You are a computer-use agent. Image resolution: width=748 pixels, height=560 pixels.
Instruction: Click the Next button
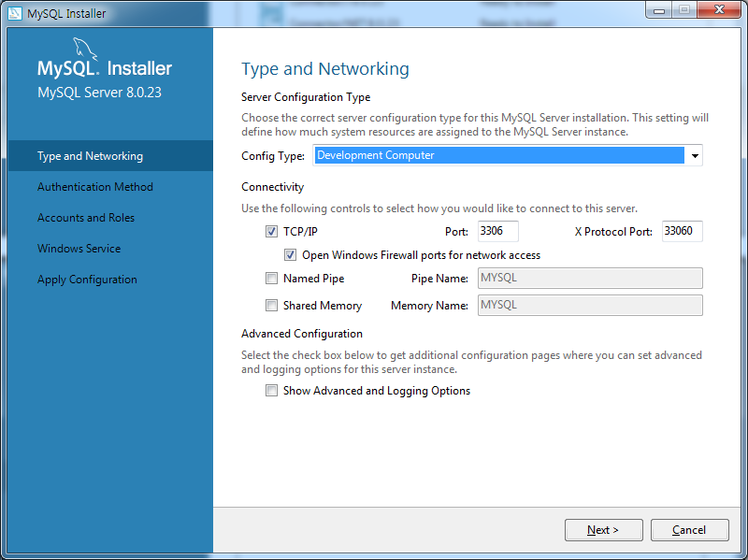click(x=603, y=530)
